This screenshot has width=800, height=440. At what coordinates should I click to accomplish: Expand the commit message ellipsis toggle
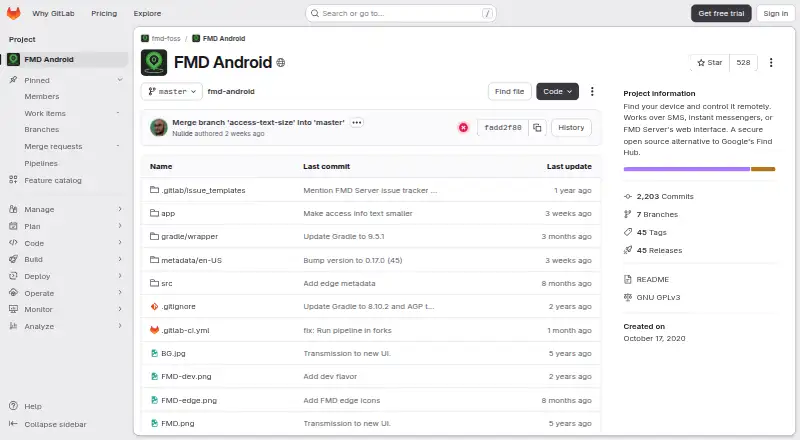[x=357, y=123]
